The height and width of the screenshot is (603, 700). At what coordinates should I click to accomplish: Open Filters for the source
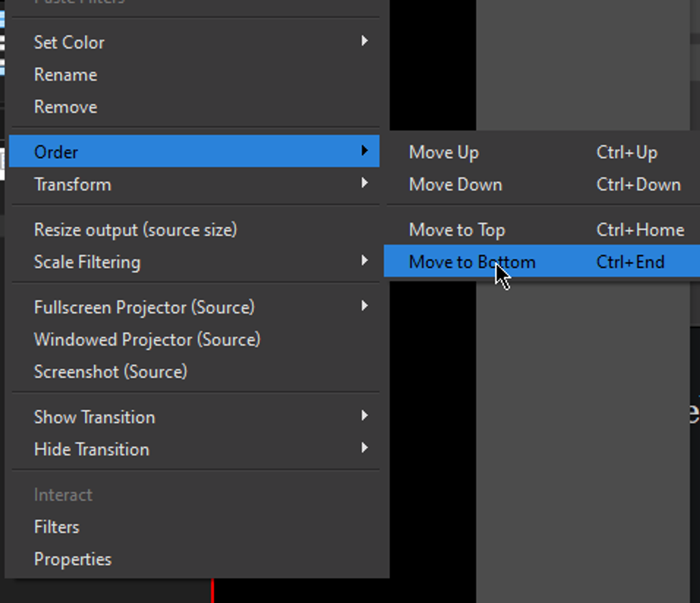pyautogui.click(x=194, y=527)
